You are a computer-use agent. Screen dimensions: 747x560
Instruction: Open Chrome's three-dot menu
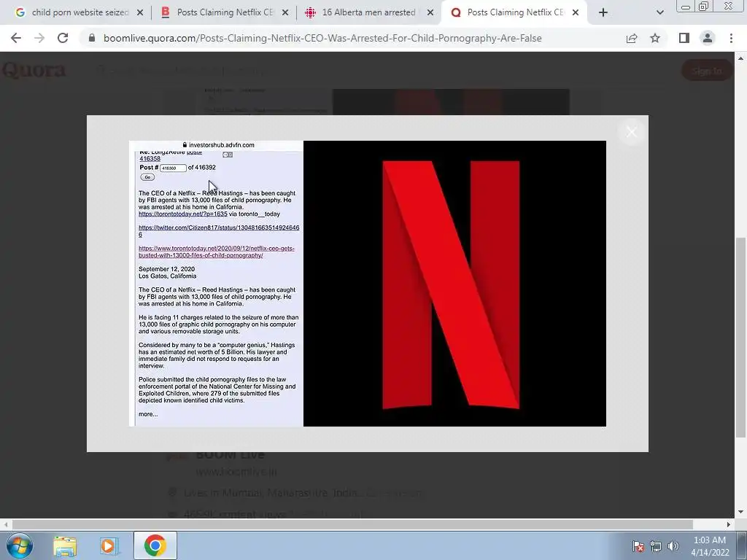pos(731,38)
